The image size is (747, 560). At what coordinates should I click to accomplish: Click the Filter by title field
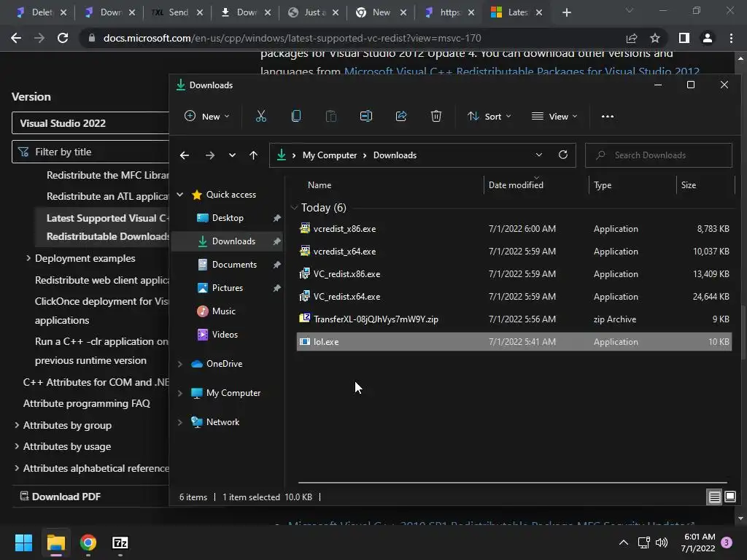[x=90, y=152]
